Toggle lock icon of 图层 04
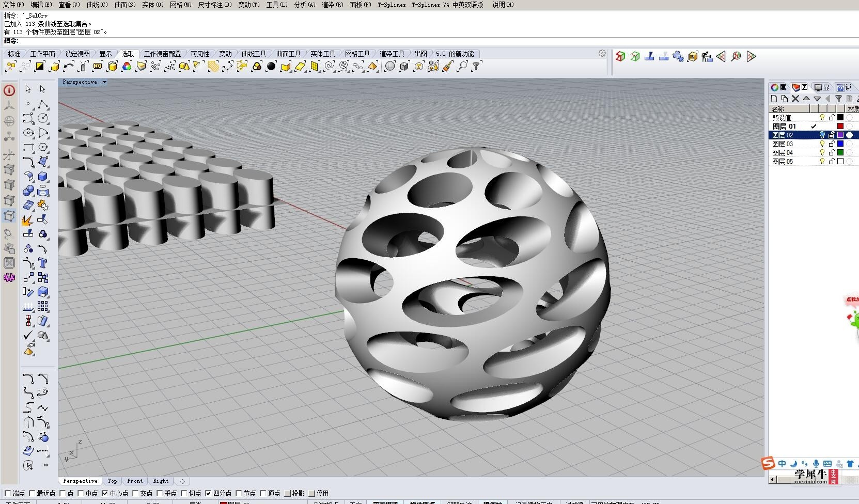 coord(832,153)
